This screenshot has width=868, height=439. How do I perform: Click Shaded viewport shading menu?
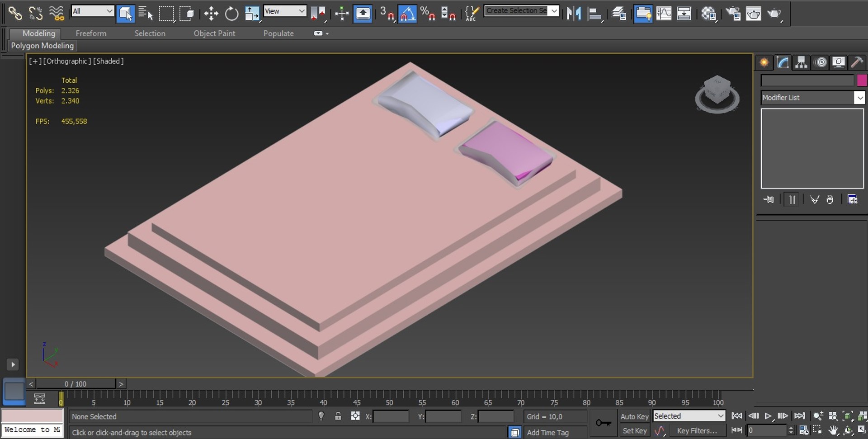(x=108, y=61)
